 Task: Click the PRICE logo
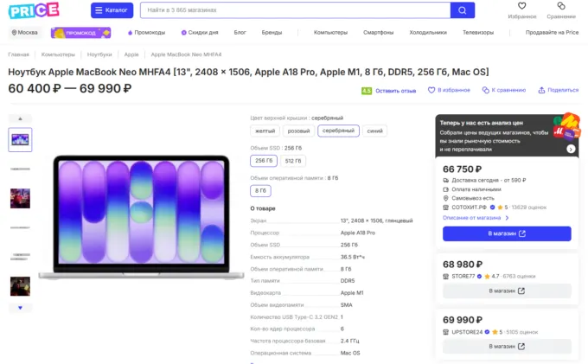click(34, 10)
